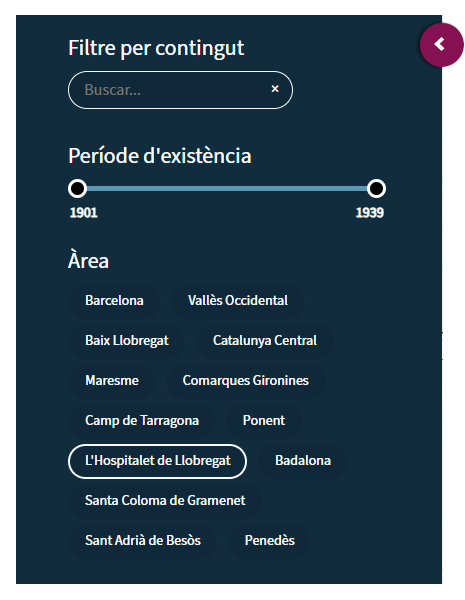This screenshot has width=465, height=600.
Task: Toggle the Vallès Occidental area filter
Action: (238, 301)
